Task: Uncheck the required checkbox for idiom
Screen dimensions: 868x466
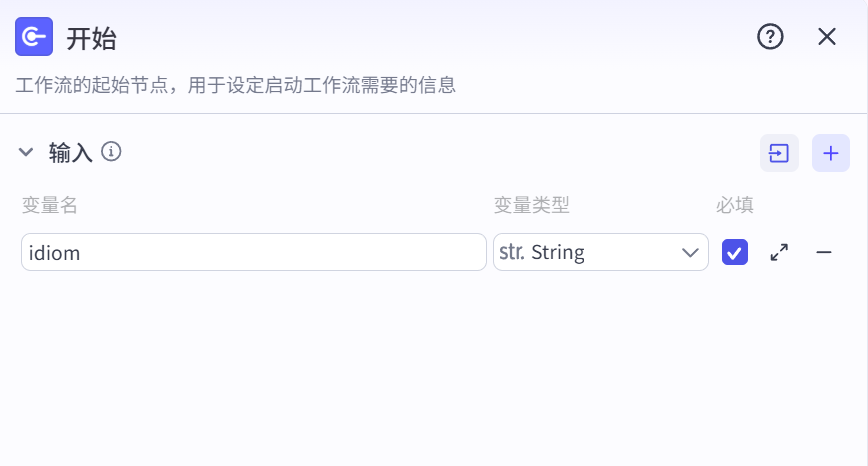Action: [x=735, y=252]
